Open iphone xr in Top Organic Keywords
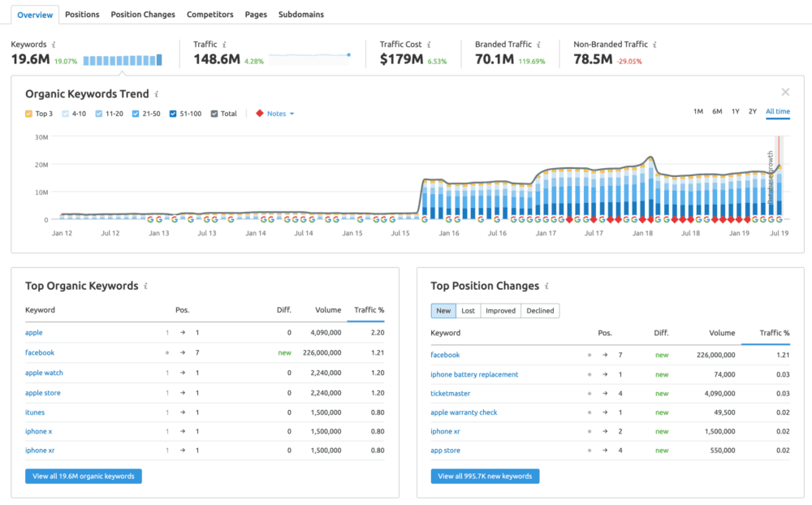 pos(39,451)
